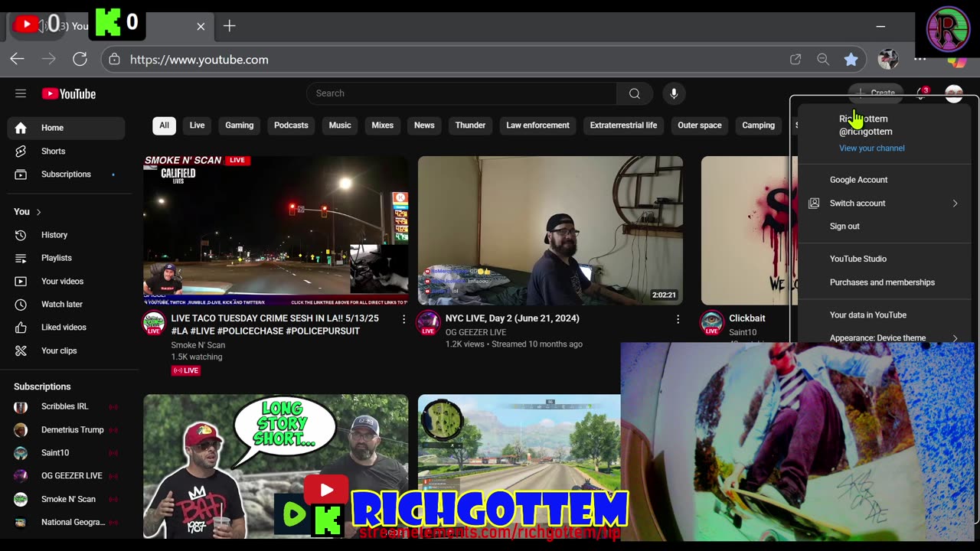Image resolution: width=980 pixels, height=551 pixels.
Task: Click the browser back arrow
Action: pos(18,59)
